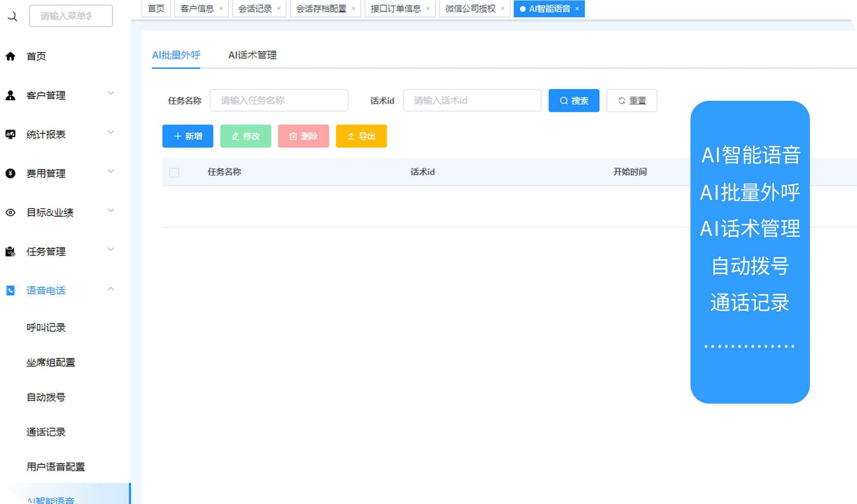Switch to the AI话术管理 tab
Viewport: 857px width, 504px height.
(x=252, y=55)
